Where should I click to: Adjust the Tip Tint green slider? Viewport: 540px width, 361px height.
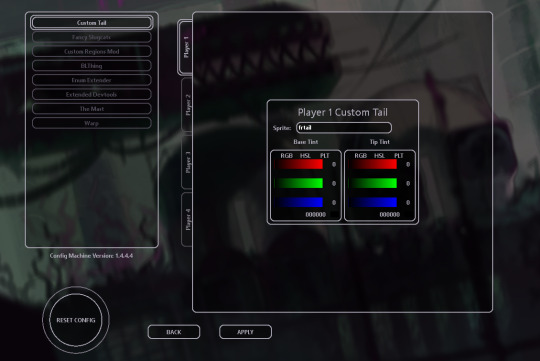(373, 183)
